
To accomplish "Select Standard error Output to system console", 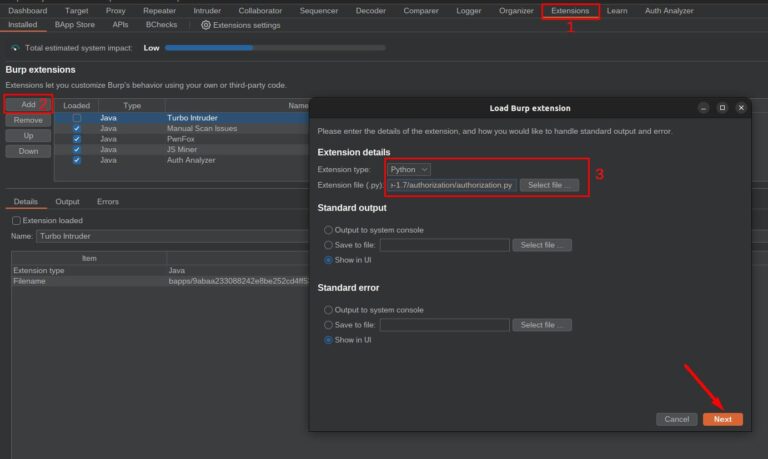I will tap(328, 310).
